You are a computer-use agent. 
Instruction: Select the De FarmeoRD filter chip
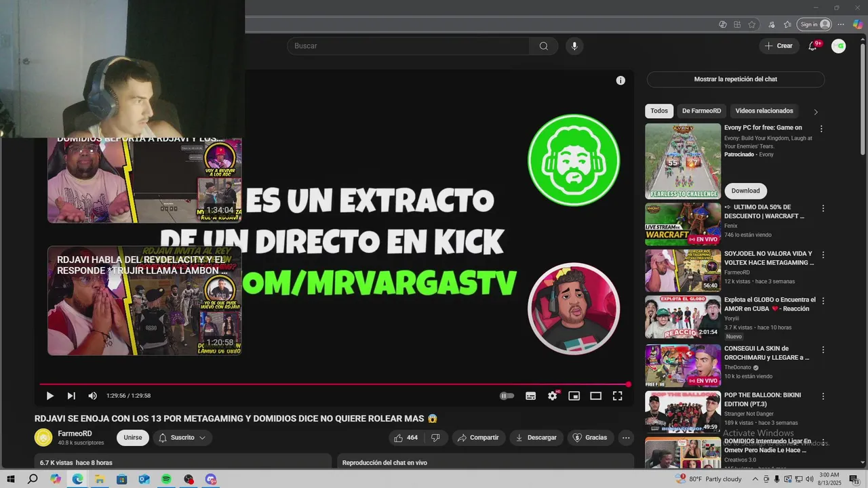coord(701,111)
